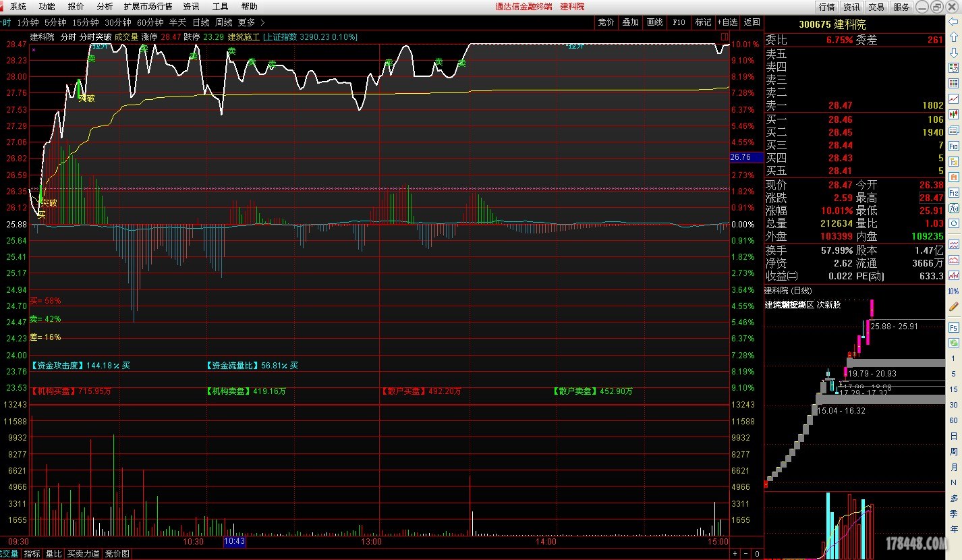The image size is (962, 560).
Task: Switch to 1分钟 chart period
Action: point(28,22)
